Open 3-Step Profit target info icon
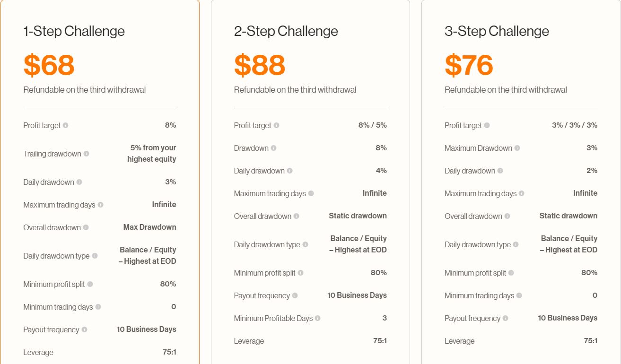 coord(487,125)
